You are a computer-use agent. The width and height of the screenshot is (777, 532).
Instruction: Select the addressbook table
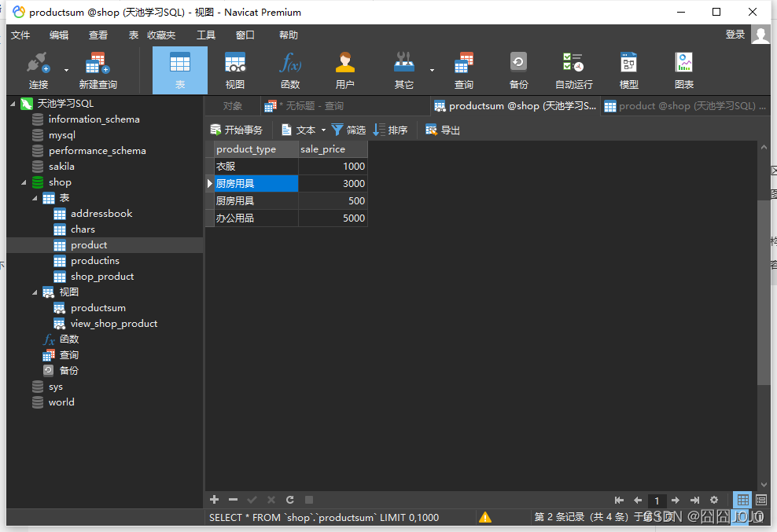101,214
